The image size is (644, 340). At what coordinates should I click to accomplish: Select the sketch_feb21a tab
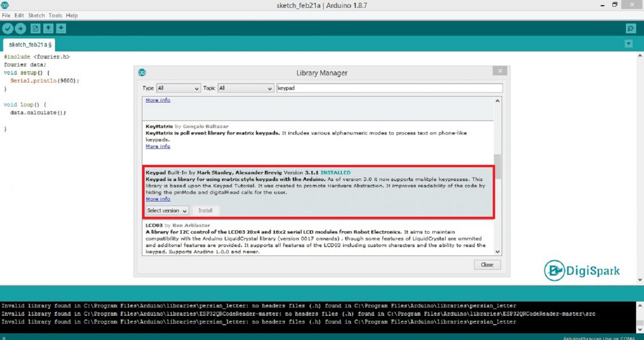[29, 45]
